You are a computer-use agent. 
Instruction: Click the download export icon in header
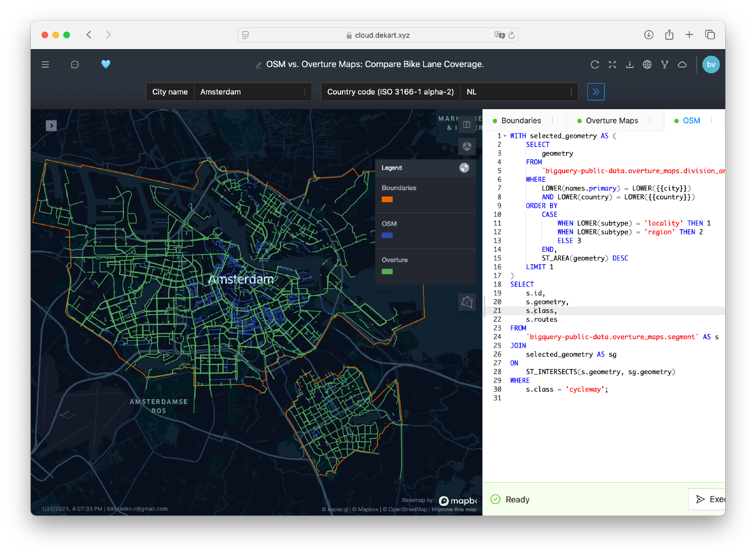630,65
